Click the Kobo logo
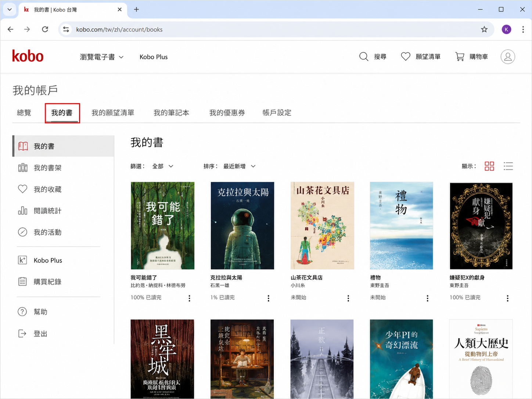 point(28,56)
